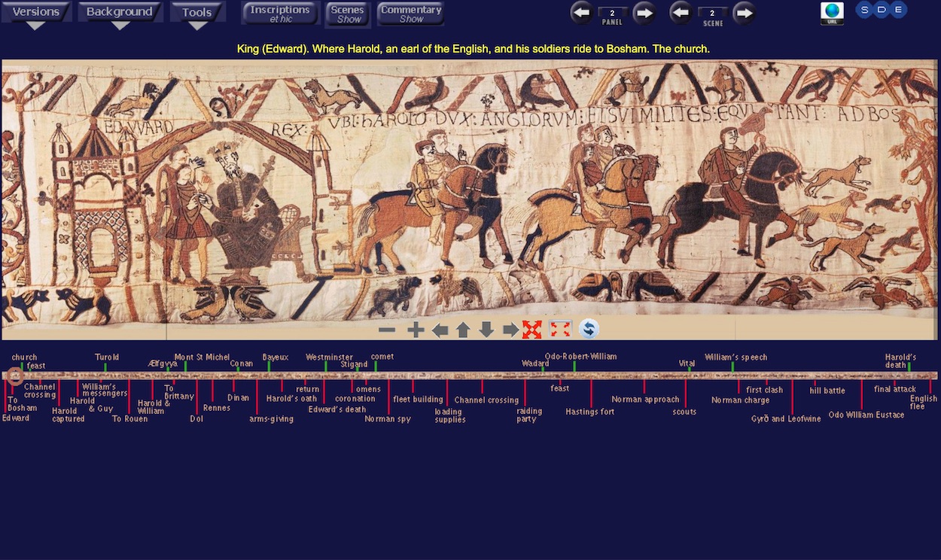This screenshot has width=941, height=560.
Task: Pan the tapestry right with arrow
Action: 510,330
